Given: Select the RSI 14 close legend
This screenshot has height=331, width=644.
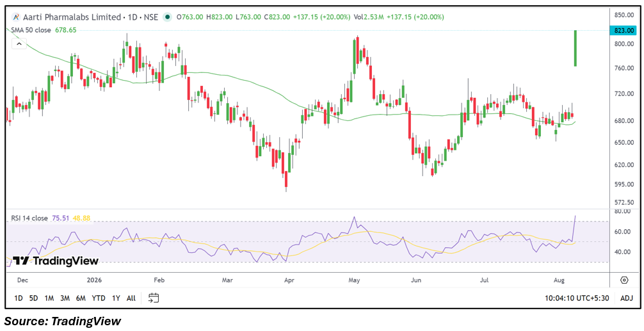Looking at the screenshot, I should point(29,218).
